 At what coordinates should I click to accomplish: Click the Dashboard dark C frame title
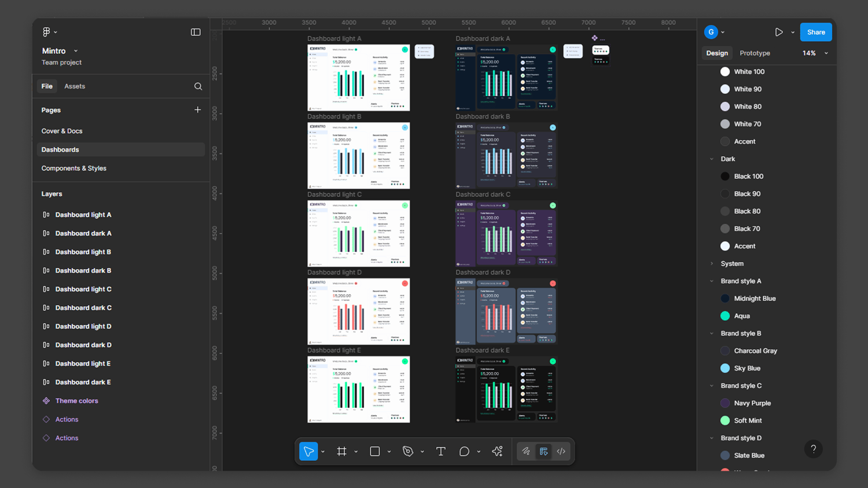pos(483,195)
